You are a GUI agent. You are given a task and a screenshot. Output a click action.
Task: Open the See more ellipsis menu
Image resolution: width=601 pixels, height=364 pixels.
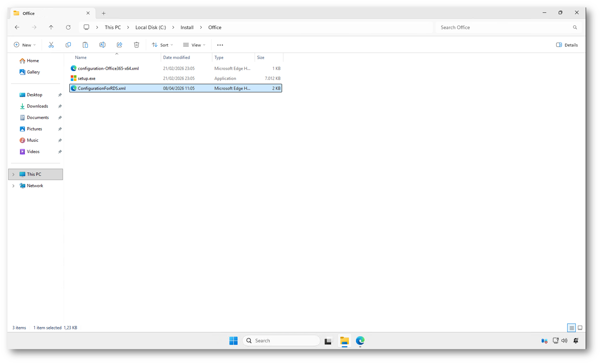[220, 45]
